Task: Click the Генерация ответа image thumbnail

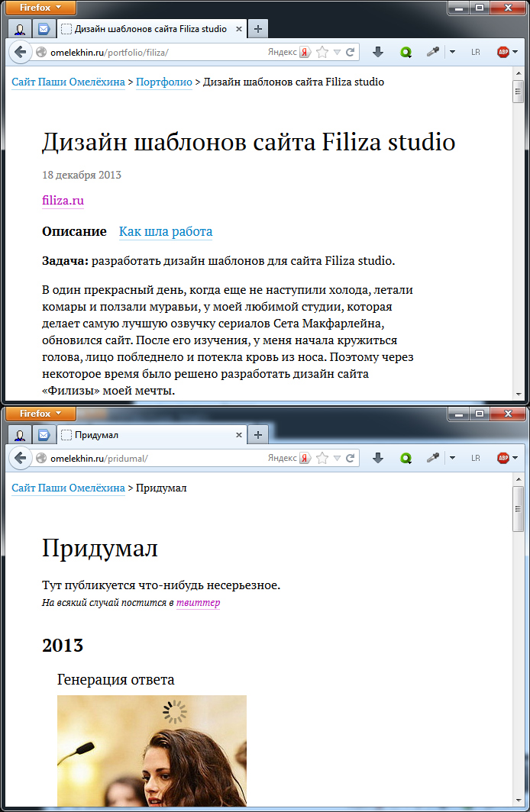Action: point(152,751)
